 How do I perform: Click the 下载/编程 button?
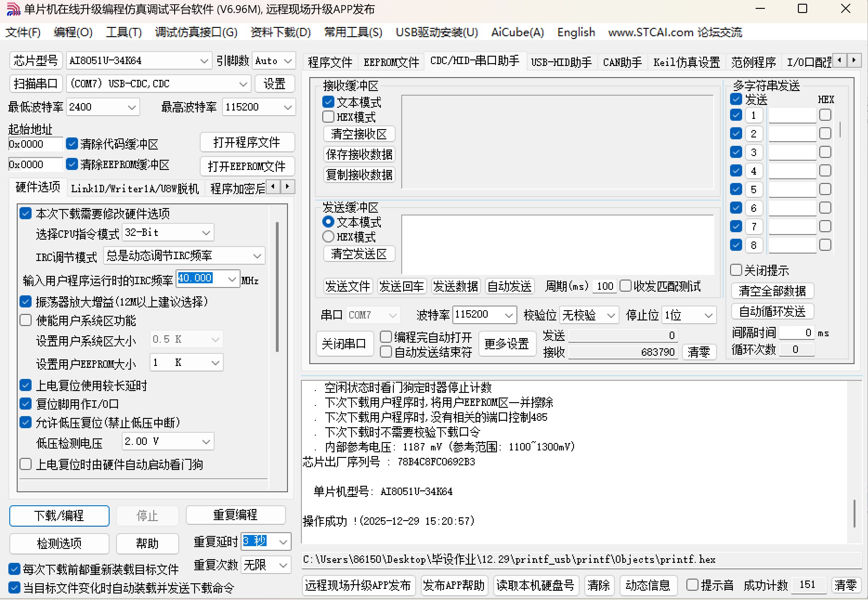[59, 515]
